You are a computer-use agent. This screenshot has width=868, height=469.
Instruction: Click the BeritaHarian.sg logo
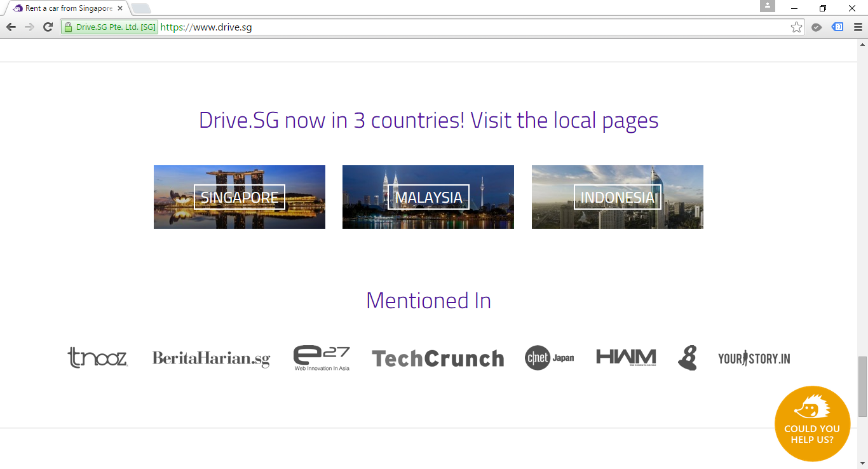(211, 358)
